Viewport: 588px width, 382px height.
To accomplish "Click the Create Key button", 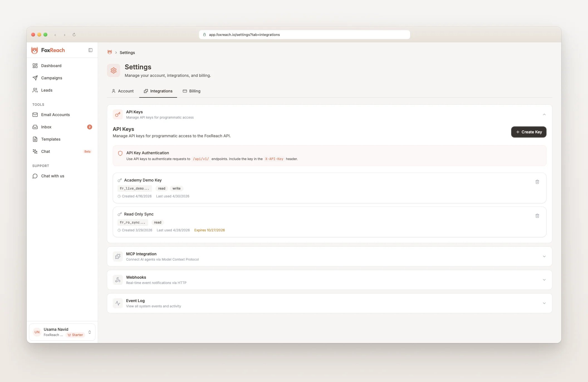I will coord(528,132).
